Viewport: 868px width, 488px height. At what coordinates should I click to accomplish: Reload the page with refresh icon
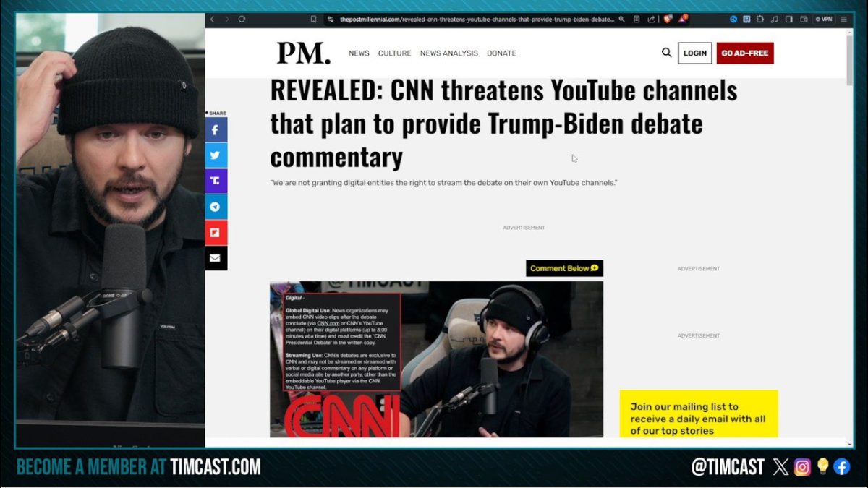click(x=242, y=19)
